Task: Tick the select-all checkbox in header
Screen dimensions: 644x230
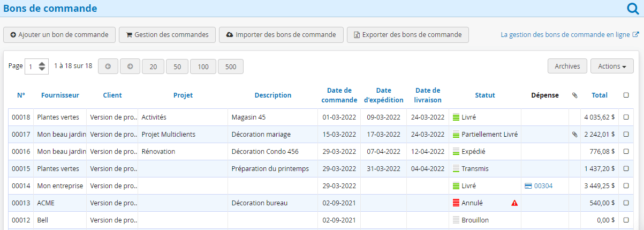Action: coord(626,95)
